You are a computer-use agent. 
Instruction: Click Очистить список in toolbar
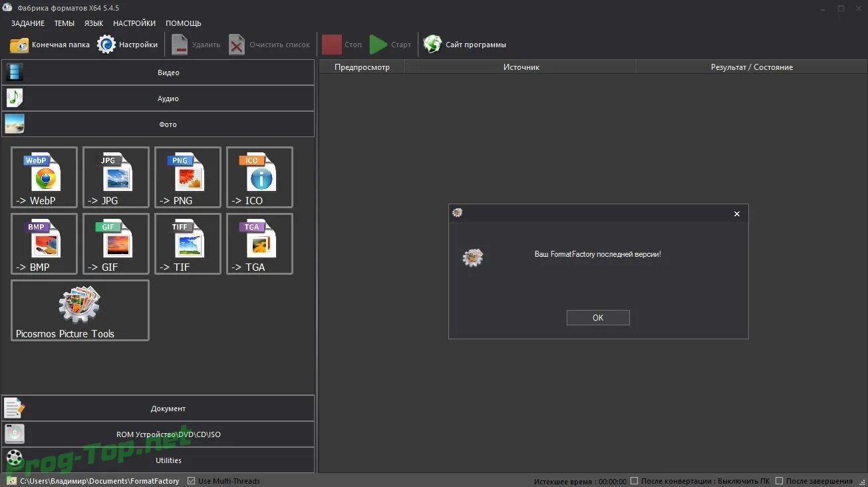269,45
